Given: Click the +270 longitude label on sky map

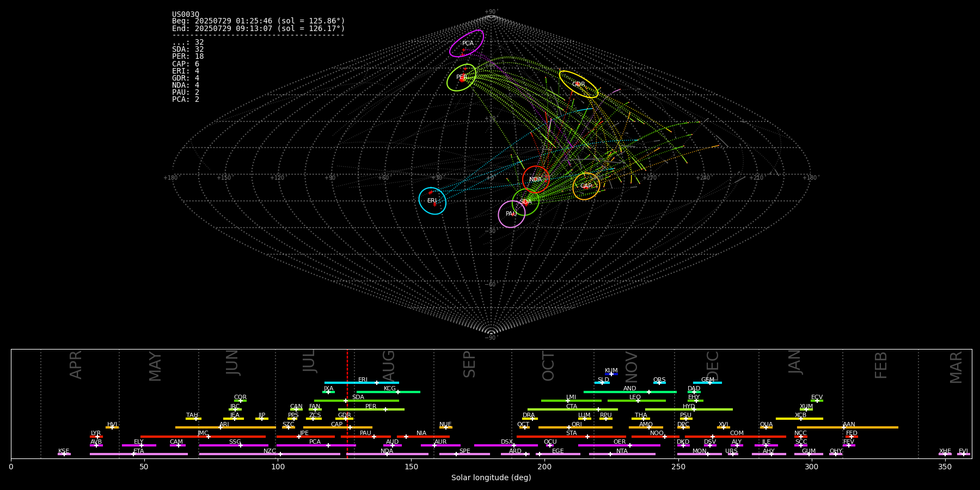Looking at the screenshot, I should (650, 177).
